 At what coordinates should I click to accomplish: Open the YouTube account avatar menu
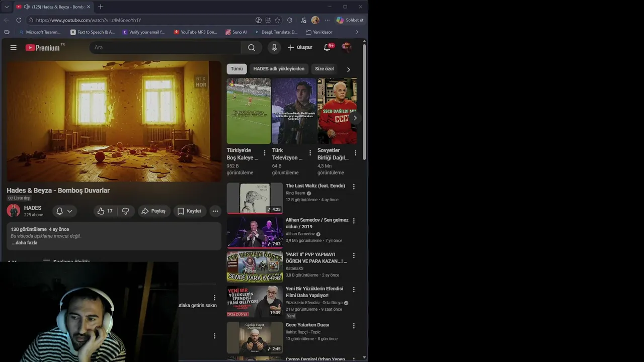tap(346, 47)
